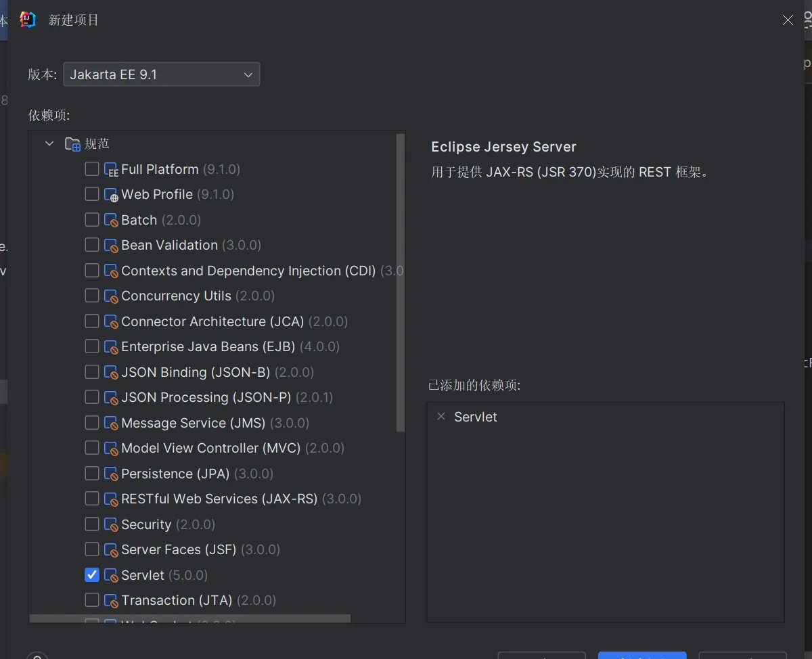Open the 版本 Jakarta EE 9.1 dropdown
Viewport: 812px width, 659px height.
(161, 74)
